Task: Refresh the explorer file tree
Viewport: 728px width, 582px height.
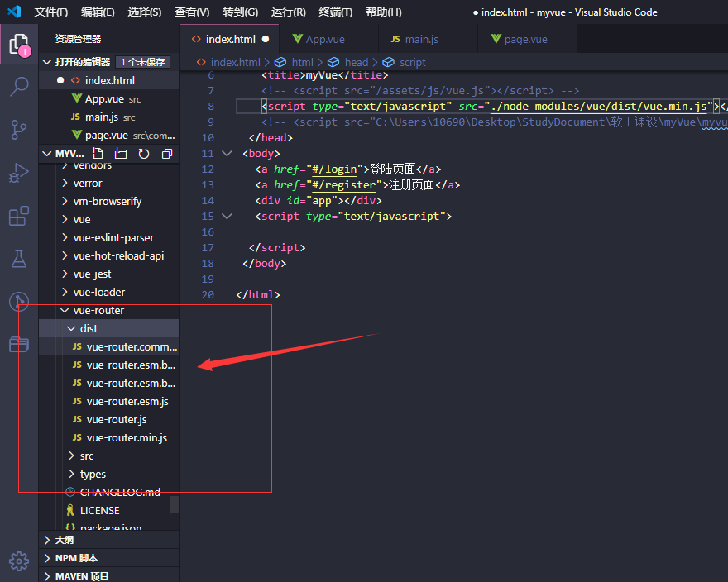Action: pyautogui.click(x=144, y=154)
